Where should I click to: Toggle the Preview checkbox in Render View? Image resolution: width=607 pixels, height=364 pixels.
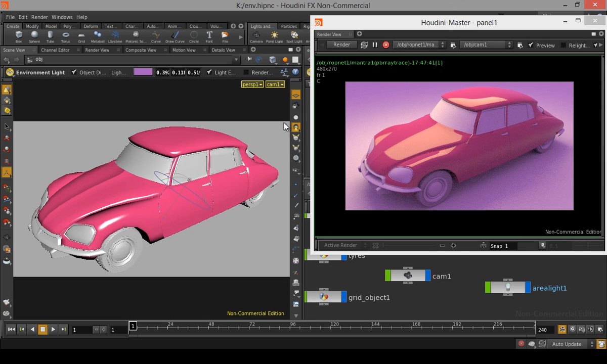click(x=531, y=45)
